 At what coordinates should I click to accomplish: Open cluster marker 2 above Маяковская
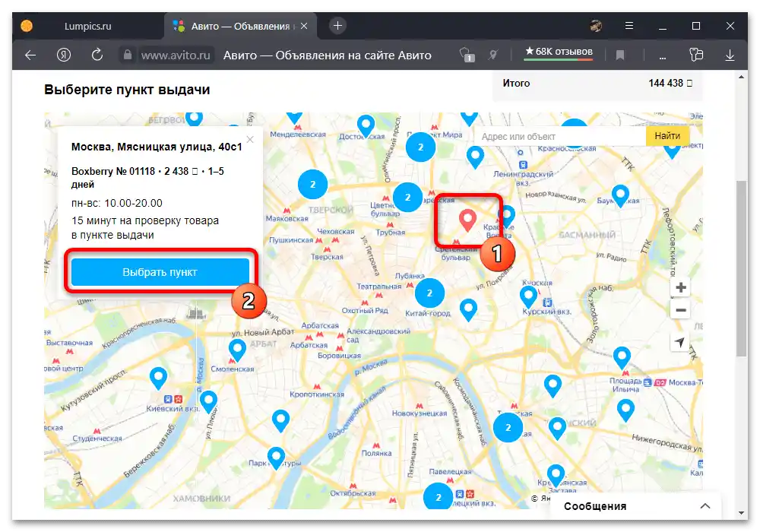pyautogui.click(x=312, y=184)
